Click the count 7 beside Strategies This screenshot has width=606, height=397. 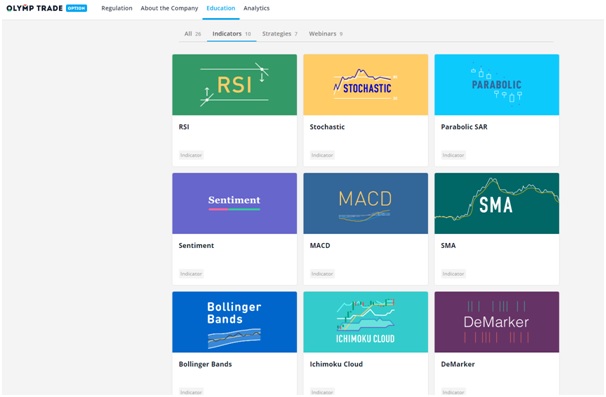296,34
